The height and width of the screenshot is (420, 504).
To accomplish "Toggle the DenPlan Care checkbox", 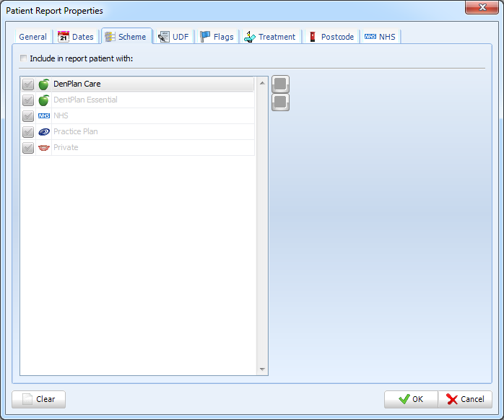I will 28,84.
